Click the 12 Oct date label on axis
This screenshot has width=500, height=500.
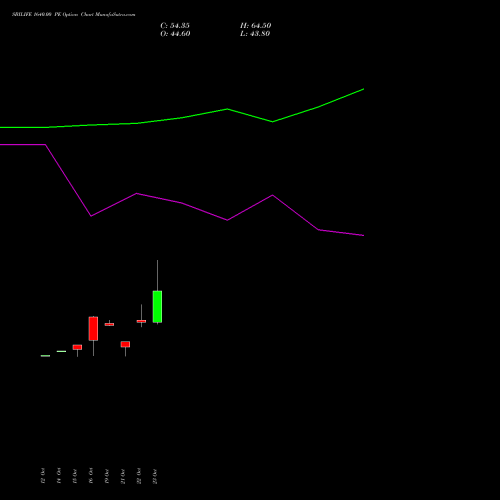tap(43, 476)
